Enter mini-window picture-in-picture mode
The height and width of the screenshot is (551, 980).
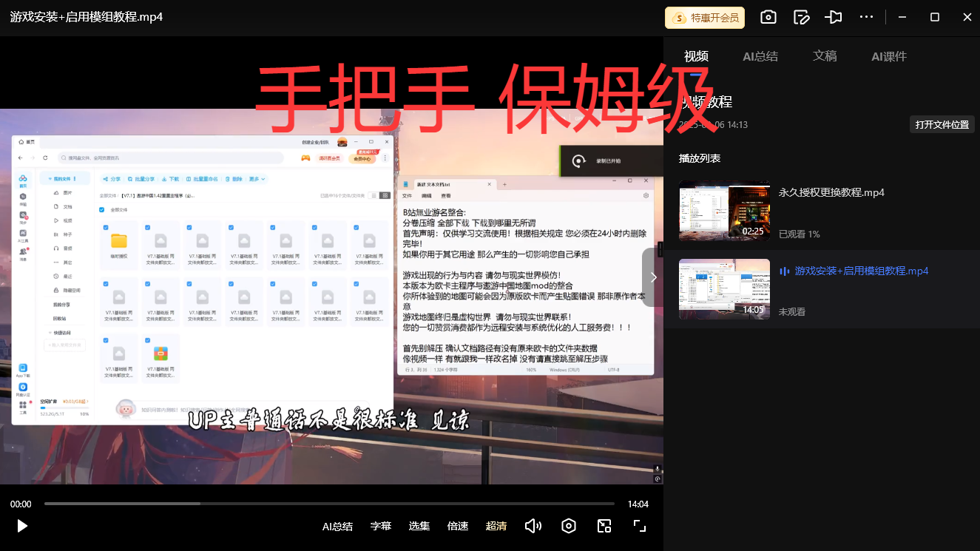click(x=604, y=526)
